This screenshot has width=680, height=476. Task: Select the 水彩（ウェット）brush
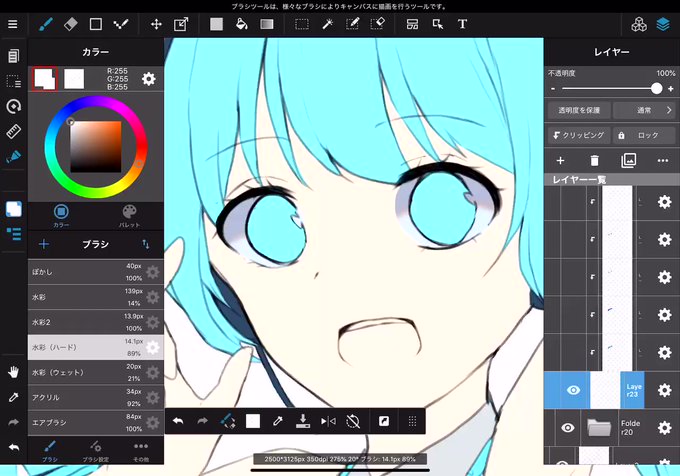coord(96,372)
